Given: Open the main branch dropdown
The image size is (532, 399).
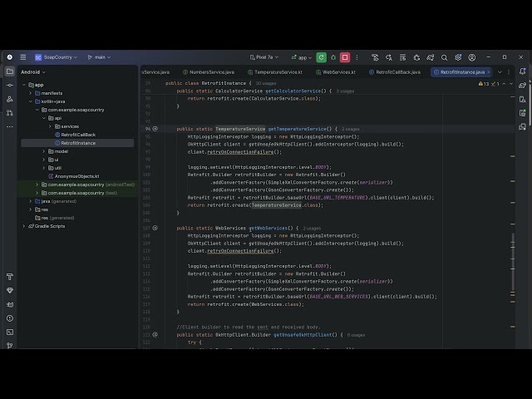Looking at the screenshot, I should tap(99, 57).
